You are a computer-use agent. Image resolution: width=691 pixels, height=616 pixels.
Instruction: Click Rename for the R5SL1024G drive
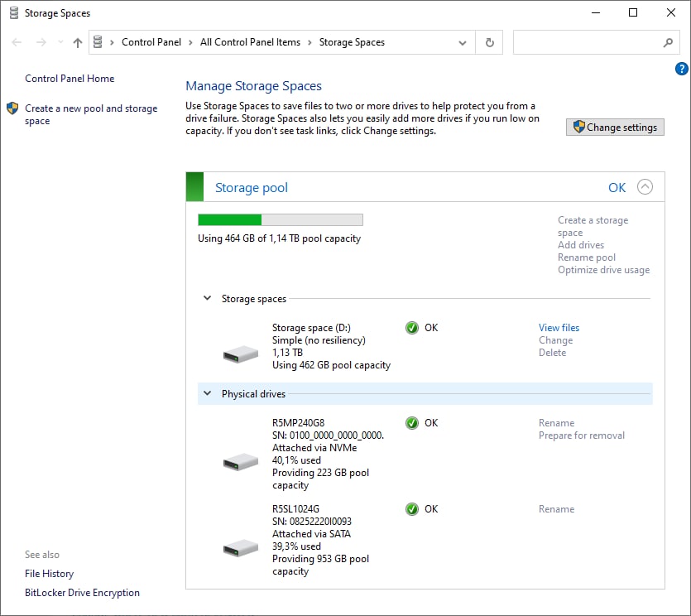556,509
